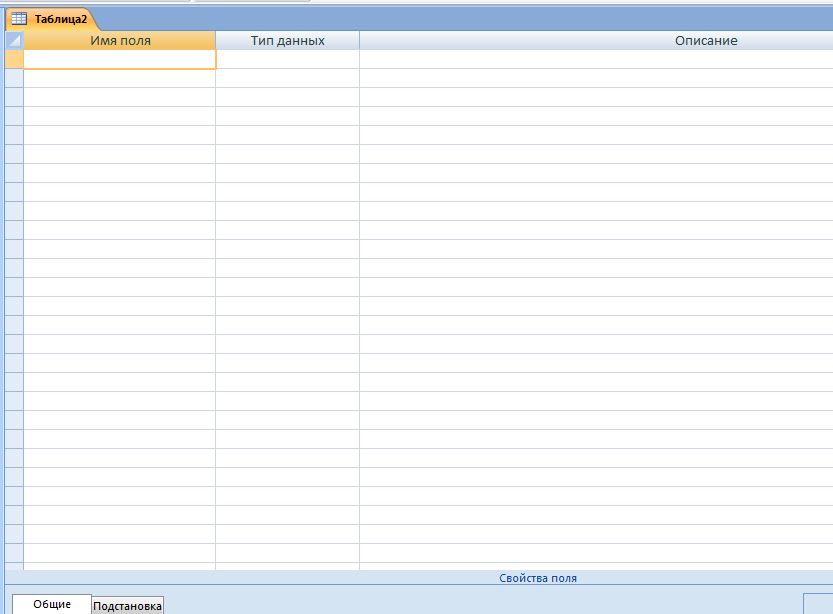Screen dimensions: 833x614
Task: Select the Тип данных column header
Action: click(287, 40)
